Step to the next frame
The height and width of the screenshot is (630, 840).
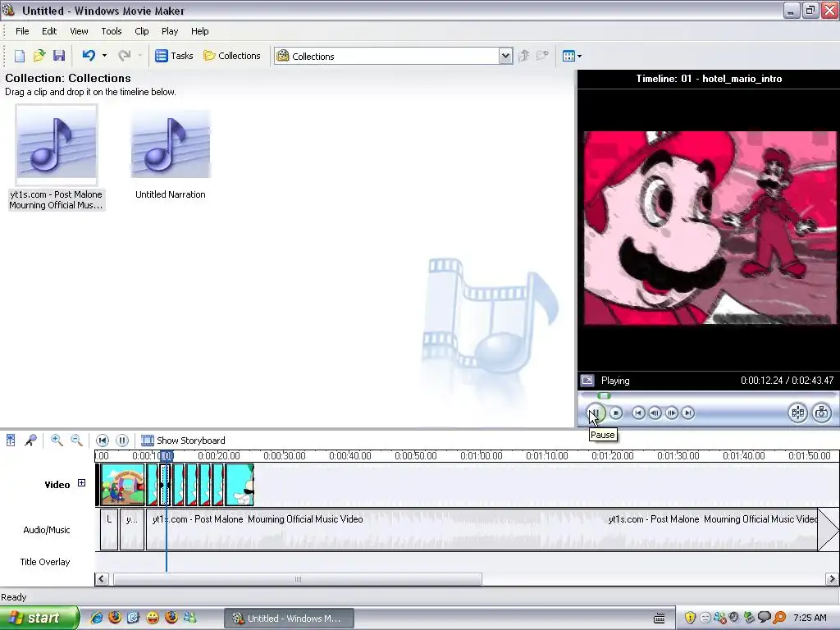coord(671,413)
